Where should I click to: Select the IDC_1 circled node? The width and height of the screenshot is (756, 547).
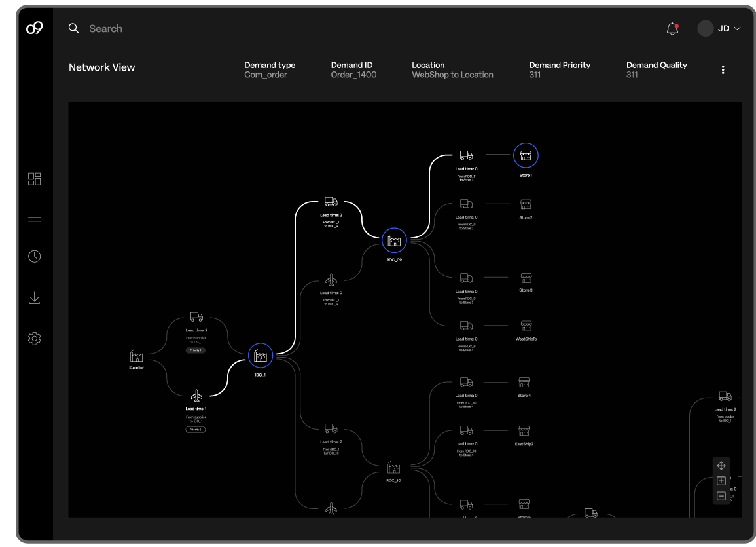261,355
